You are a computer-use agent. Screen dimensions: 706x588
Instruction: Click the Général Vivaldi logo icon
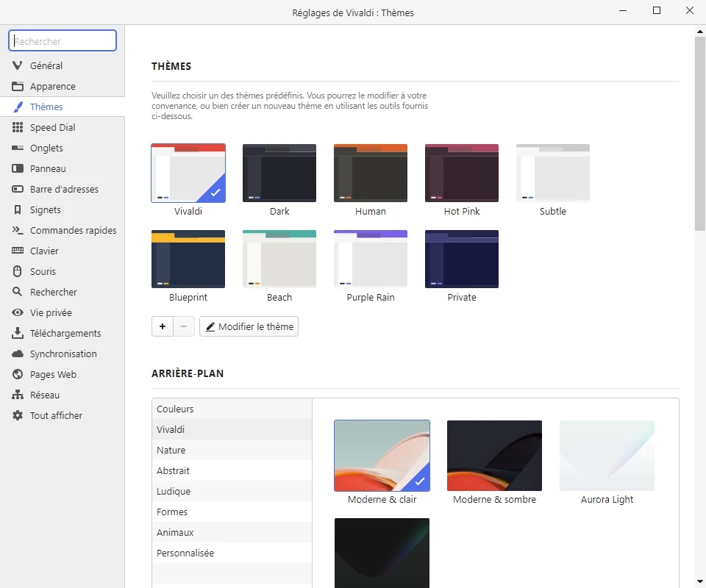pos(18,65)
